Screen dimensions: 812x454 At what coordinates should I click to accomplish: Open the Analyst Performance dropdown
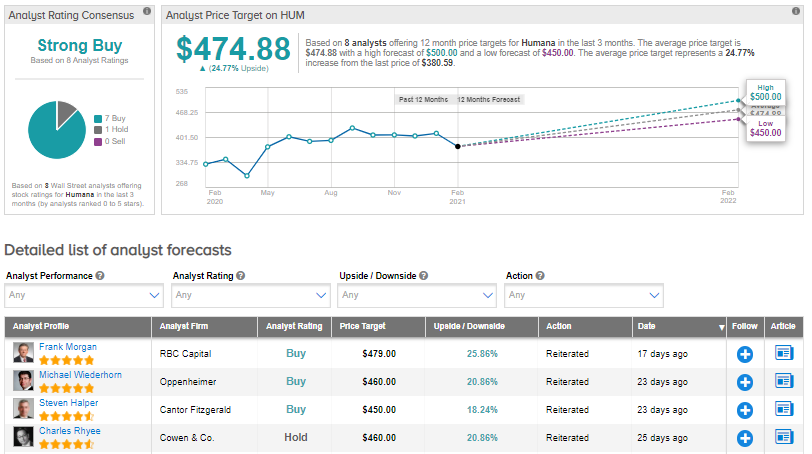[x=84, y=295]
